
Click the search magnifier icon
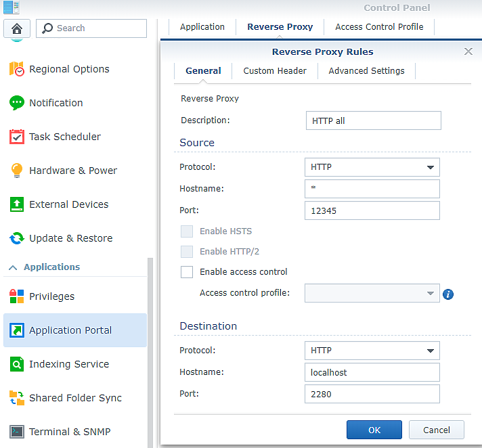pos(47,28)
